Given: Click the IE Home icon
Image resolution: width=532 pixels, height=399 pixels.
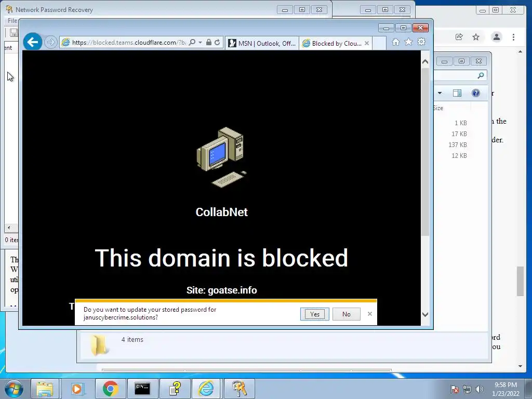Looking at the screenshot, I should (395, 42).
